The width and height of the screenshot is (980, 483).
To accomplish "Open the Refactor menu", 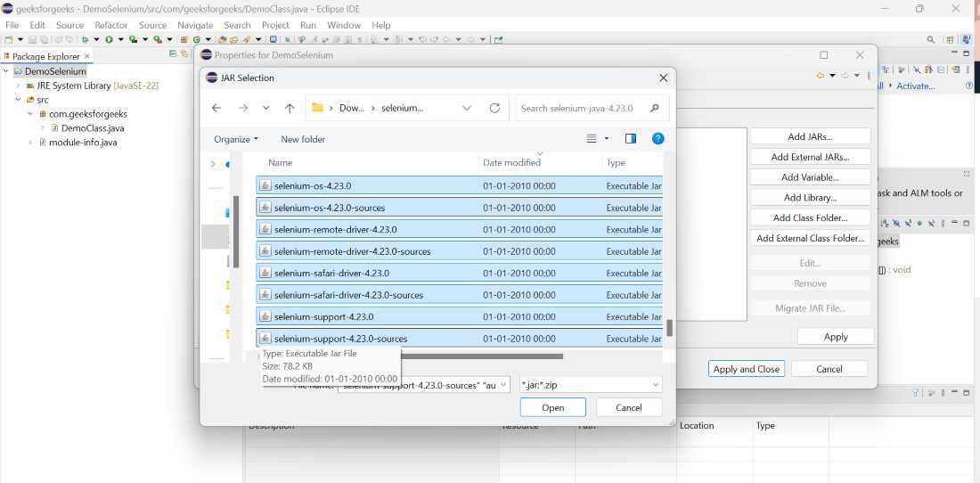I will pos(110,25).
